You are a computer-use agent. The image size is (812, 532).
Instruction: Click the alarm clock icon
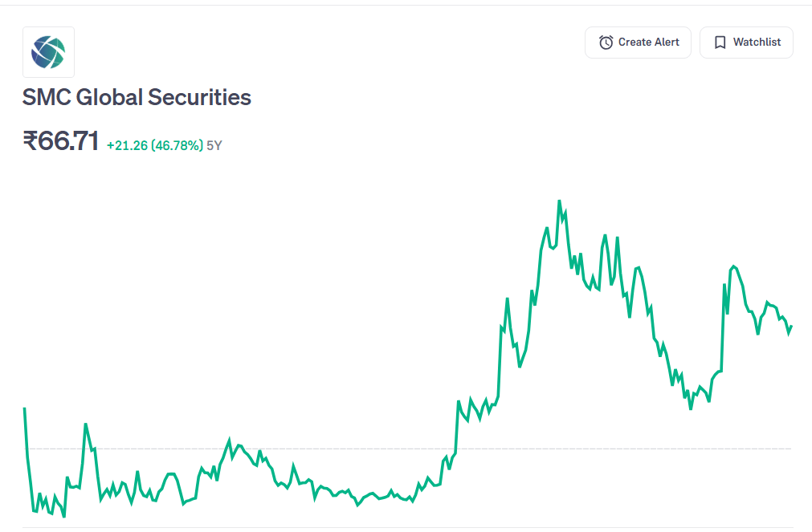click(606, 43)
